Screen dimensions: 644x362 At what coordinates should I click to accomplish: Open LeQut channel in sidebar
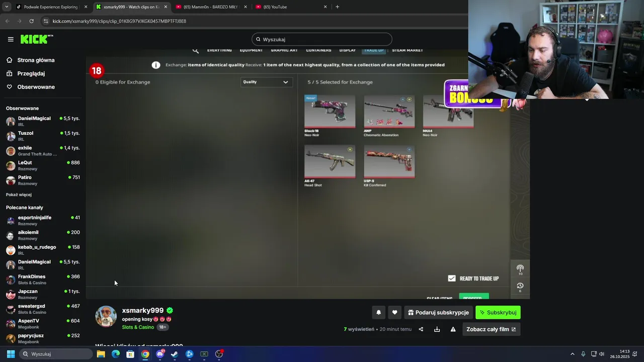(43, 165)
